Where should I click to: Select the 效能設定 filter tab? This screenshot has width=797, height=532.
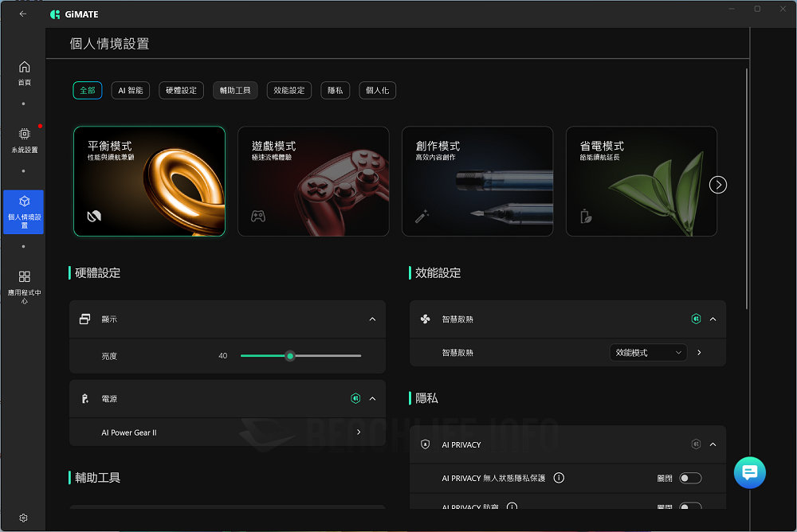coord(289,91)
